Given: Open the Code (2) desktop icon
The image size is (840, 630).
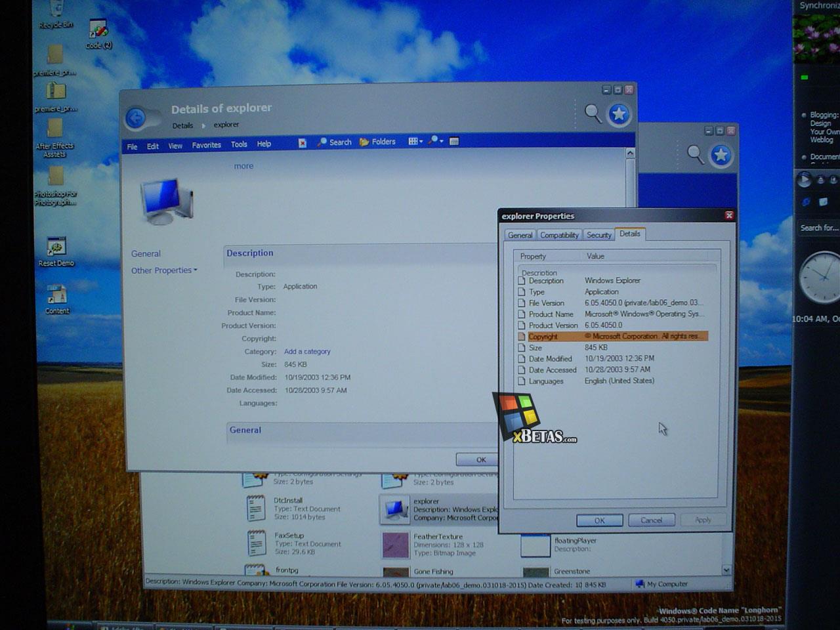Looking at the screenshot, I should (x=98, y=34).
